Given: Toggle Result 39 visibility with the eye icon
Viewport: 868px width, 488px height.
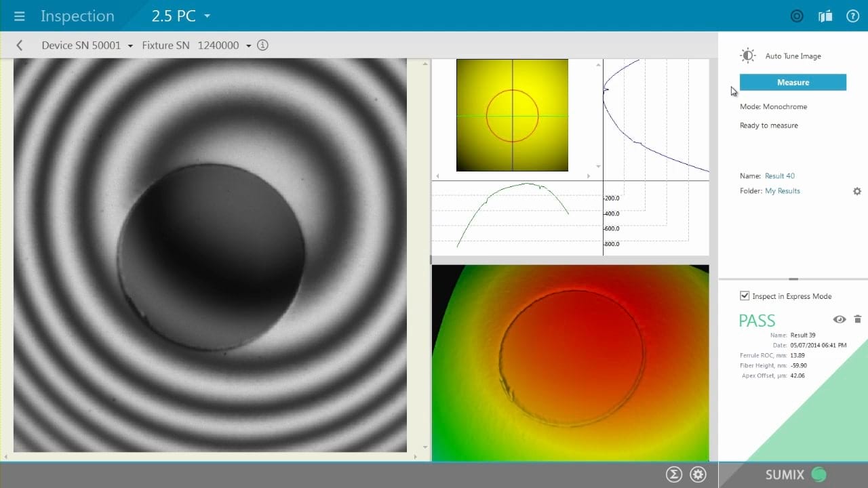Looking at the screenshot, I should [x=840, y=319].
